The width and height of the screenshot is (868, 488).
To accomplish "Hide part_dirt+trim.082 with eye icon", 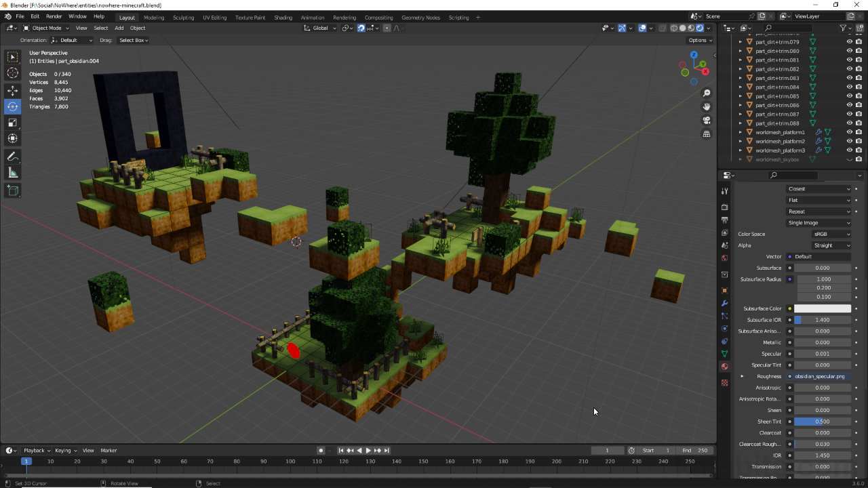I will pos(849,69).
